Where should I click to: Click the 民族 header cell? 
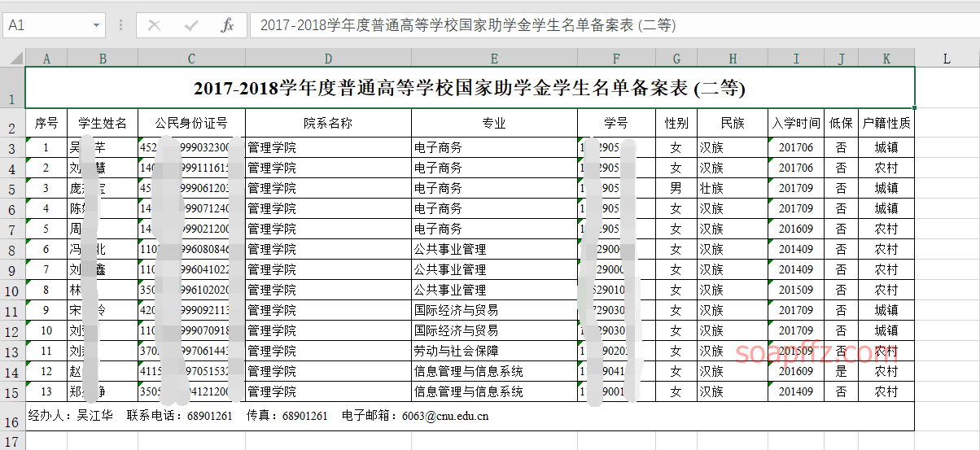tap(733, 124)
